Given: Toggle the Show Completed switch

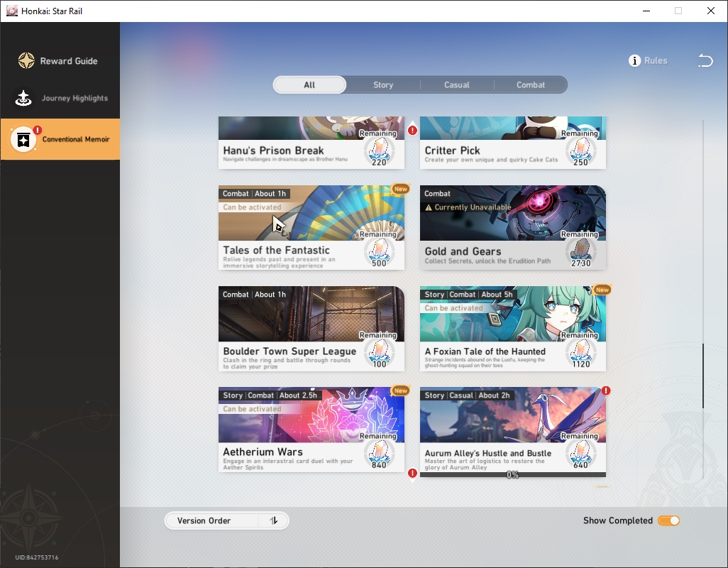Looking at the screenshot, I should point(668,520).
